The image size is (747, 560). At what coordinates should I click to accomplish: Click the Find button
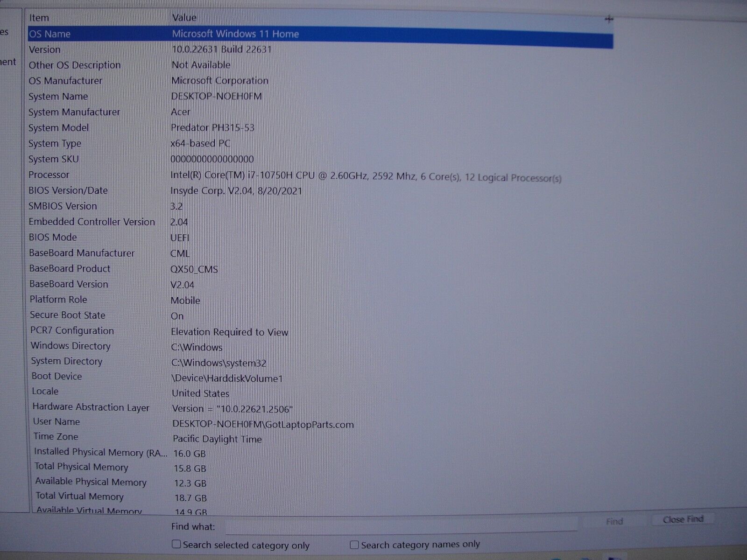pyautogui.click(x=614, y=521)
